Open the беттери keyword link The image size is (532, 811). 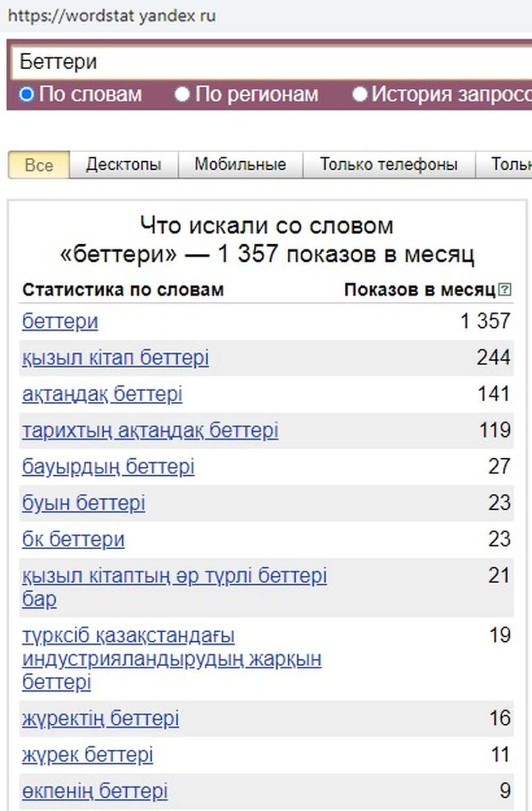[x=60, y=321]
